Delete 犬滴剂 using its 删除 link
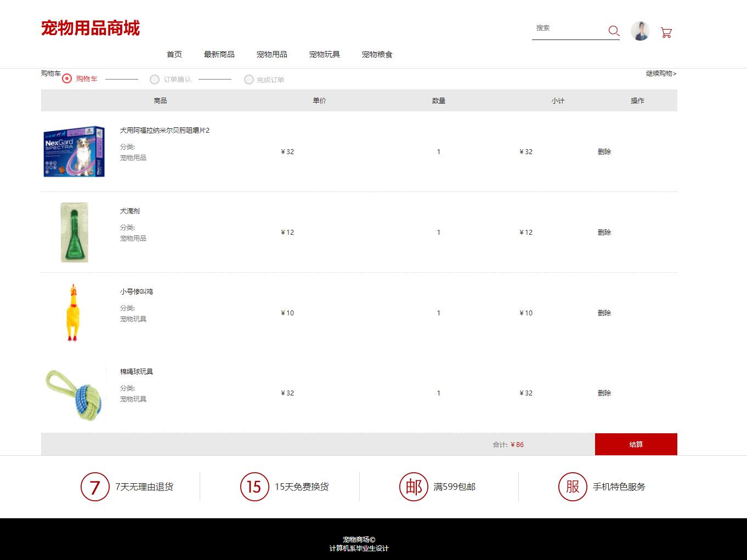This screenshot has height=560, width=747. [604, 232]
